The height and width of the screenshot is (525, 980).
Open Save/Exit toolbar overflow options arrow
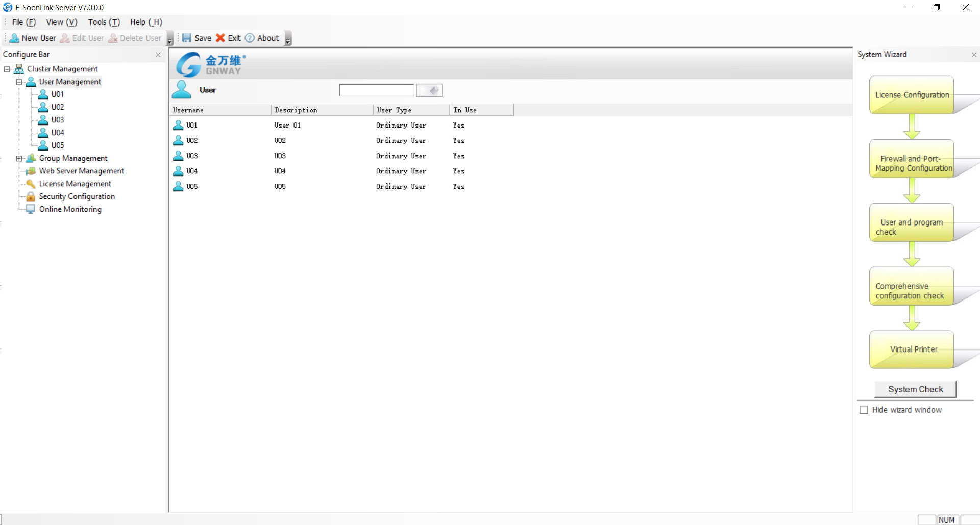click(288, 39)
